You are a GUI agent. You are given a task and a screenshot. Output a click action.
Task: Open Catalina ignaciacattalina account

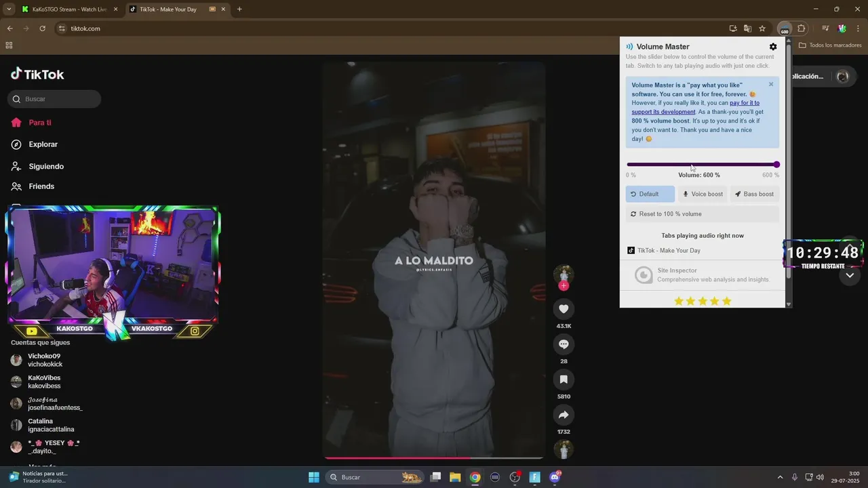pyautogui.click(x=42, y=425)
